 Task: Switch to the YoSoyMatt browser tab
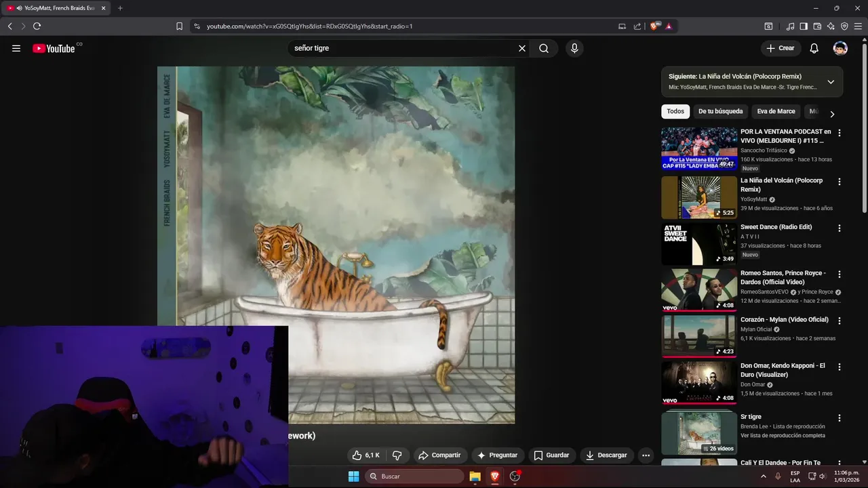(56, 8)
